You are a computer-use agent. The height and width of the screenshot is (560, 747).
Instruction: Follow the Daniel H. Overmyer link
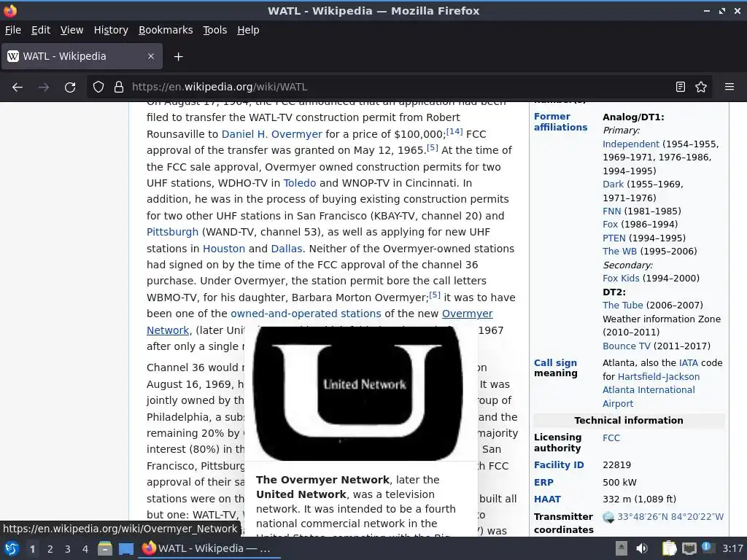click(271, 134)
